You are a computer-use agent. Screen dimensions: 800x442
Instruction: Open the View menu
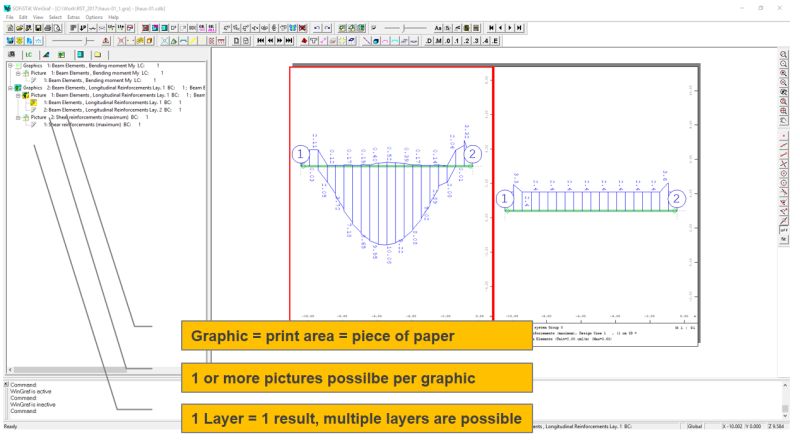[x=38, y=17]
